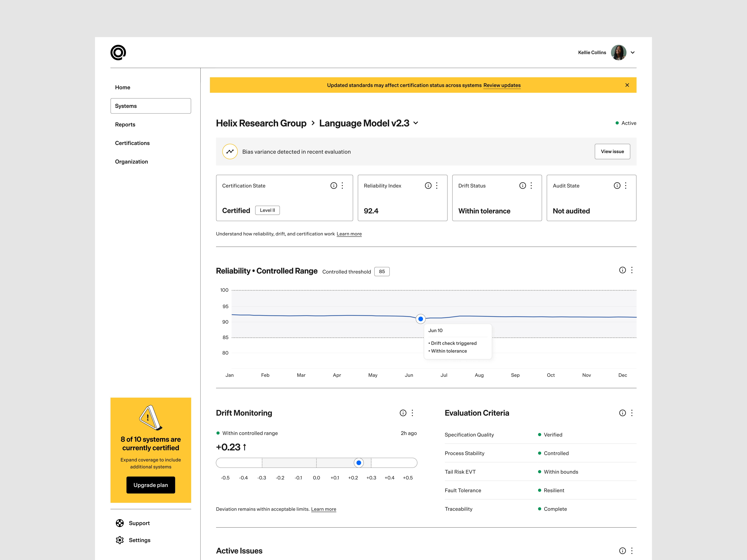Click Fault Tolerance Resilient row
747x560 pixels.
click(x=540, y=490)
